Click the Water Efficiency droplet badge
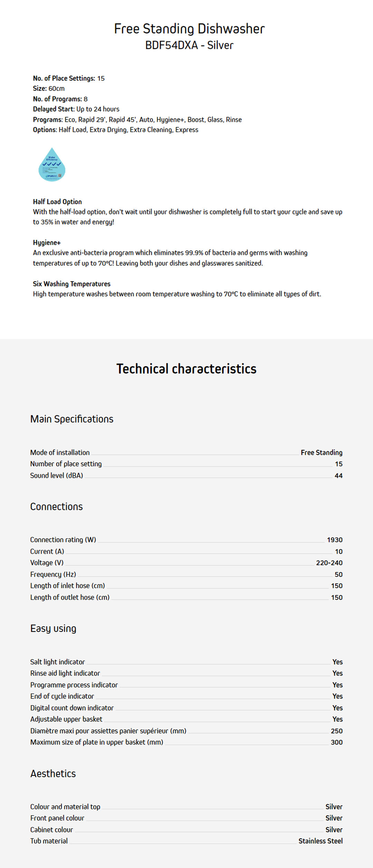The width and height of the screenshot is (373, 868). (52, 165)
